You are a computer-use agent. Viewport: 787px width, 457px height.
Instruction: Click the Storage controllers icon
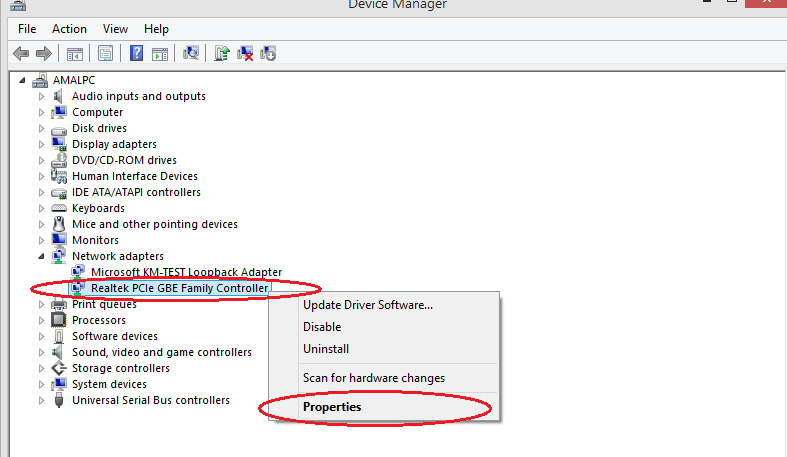click(59, 368)
